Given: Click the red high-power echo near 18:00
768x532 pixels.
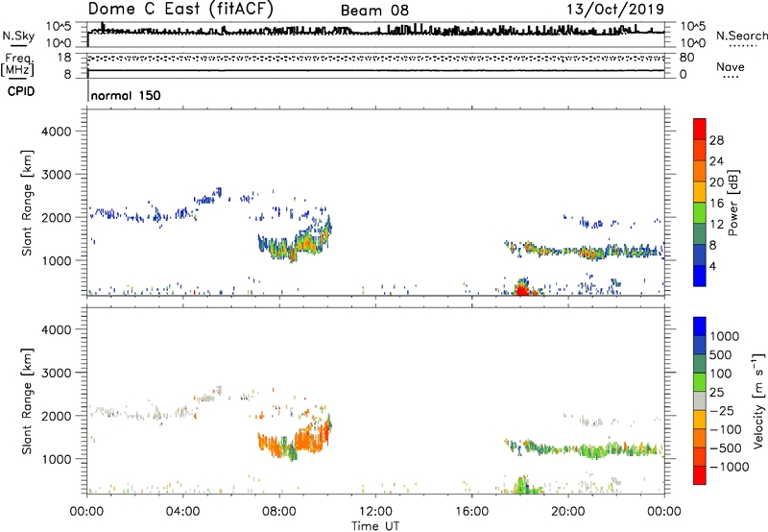Looking at the screenshot, I should point(522,290).
